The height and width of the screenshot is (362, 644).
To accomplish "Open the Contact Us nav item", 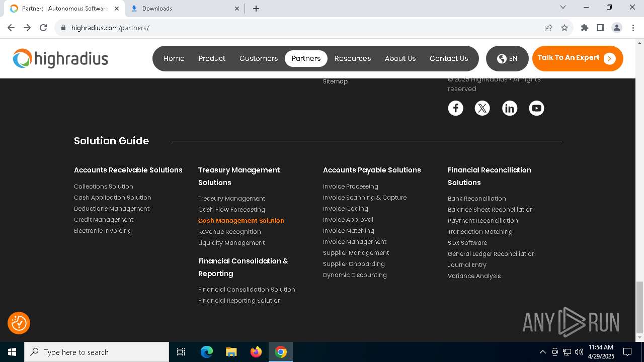I will (x=449, y=58).
